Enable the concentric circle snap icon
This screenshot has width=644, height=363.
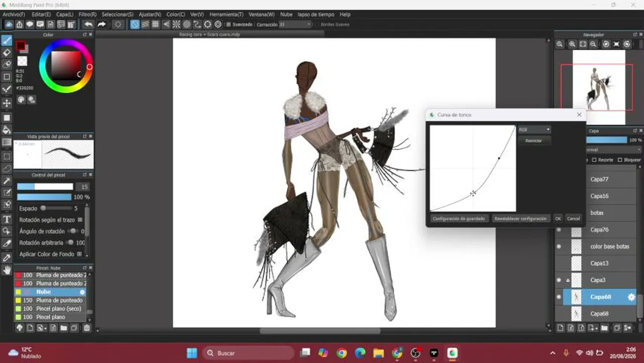186,24
